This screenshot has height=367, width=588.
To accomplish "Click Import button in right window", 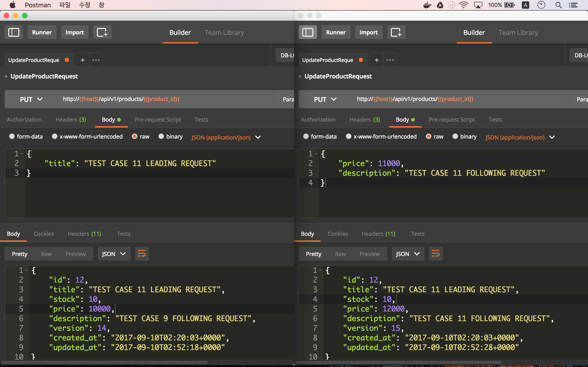I will point(368,32).
